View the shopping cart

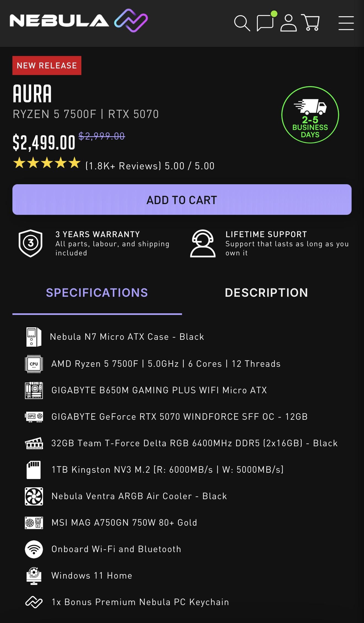(311, 23)
